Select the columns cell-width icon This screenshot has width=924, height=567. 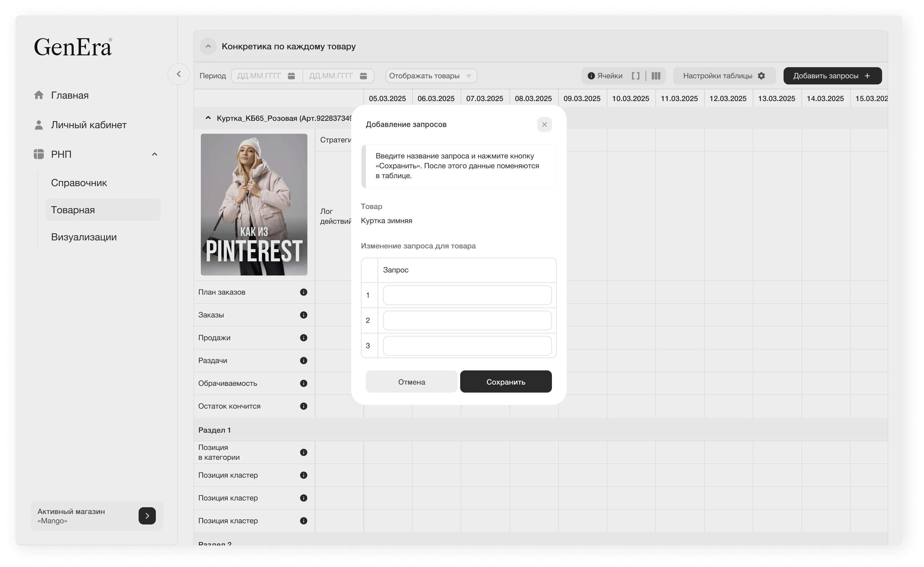pyautogui.click(x=656, y=76)
